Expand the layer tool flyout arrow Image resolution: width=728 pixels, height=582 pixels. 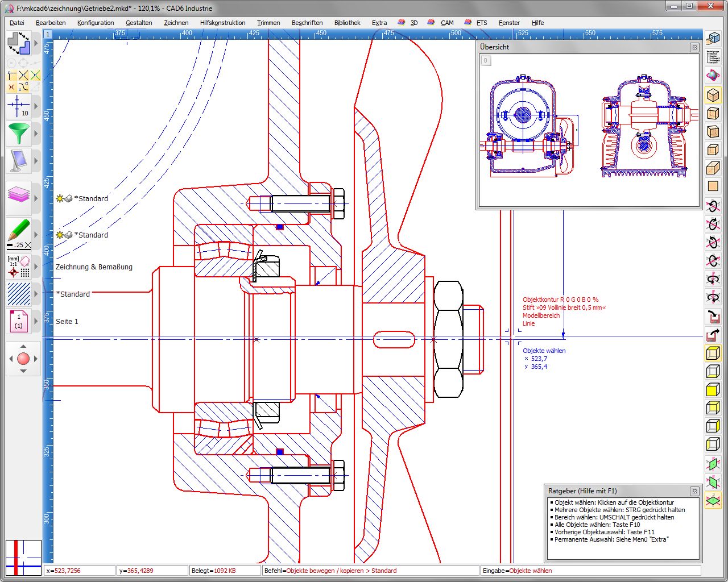click(36, 197)
